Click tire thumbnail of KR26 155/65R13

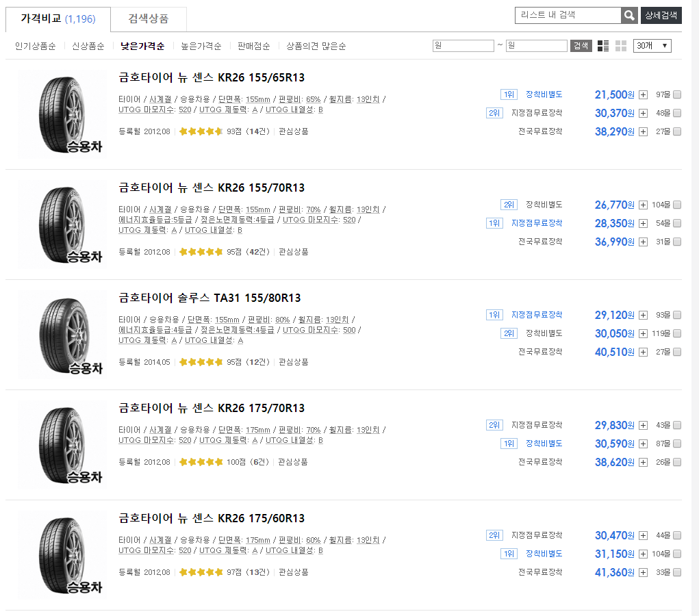(62, 114)
